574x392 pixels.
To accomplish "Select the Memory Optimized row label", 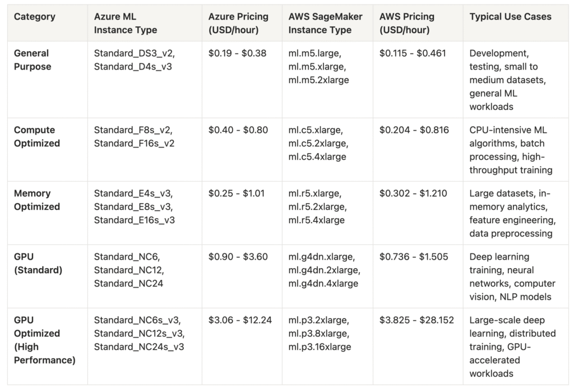I will [x=37, y=200].
